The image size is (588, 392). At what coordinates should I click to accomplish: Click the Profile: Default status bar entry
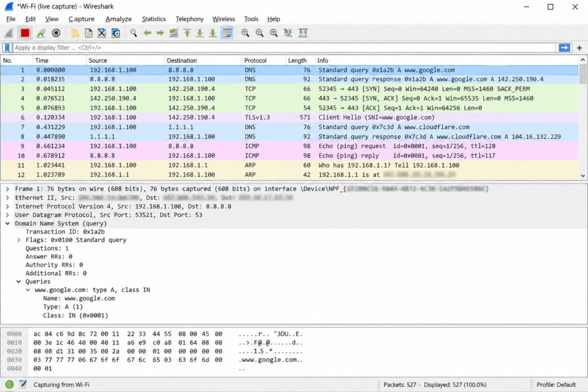point(556,385)
